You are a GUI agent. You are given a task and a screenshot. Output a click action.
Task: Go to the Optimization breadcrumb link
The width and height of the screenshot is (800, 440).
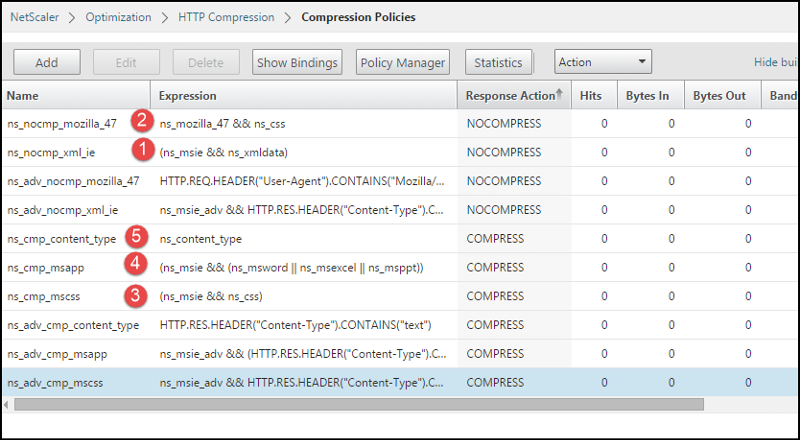[118, 17]
